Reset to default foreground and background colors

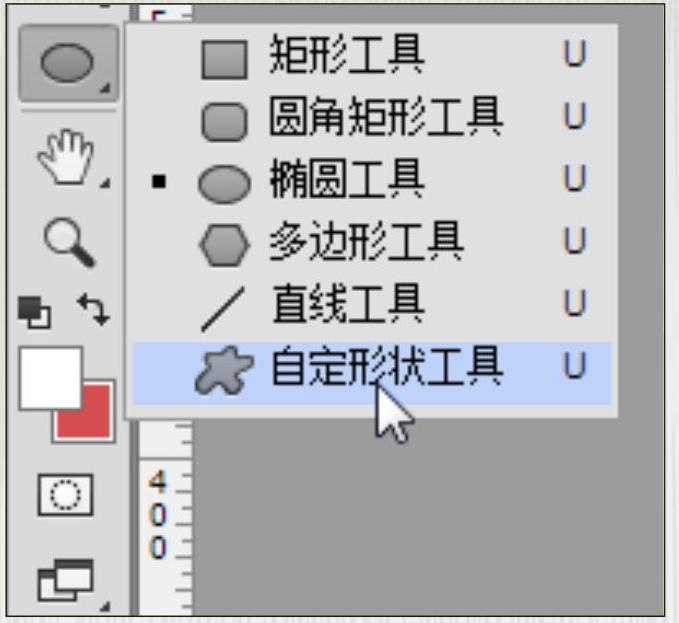click(34, 312)
